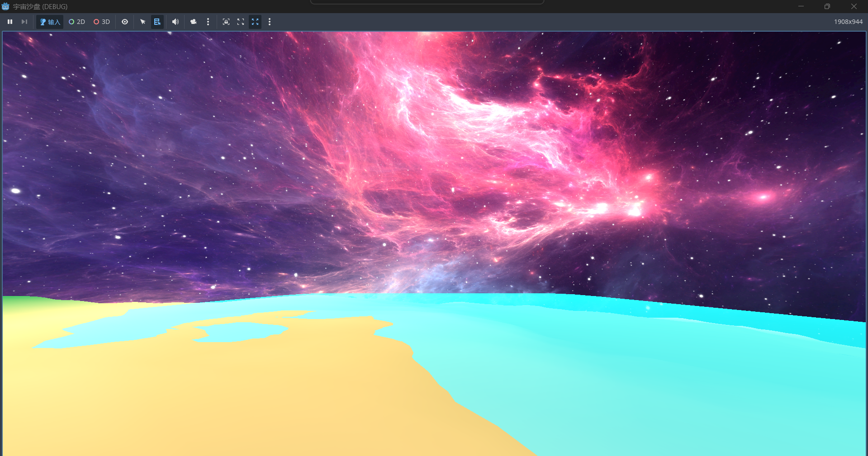Viewport: 868px width, 456px height.
Task: Click the 1908x944 resolution label
Action: click(848, 22)
